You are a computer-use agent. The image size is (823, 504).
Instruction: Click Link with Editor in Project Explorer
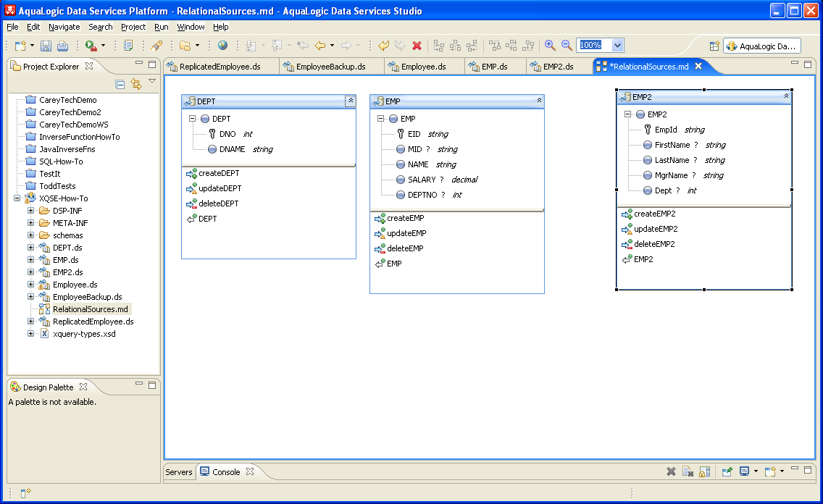click(x=136, y=84)
